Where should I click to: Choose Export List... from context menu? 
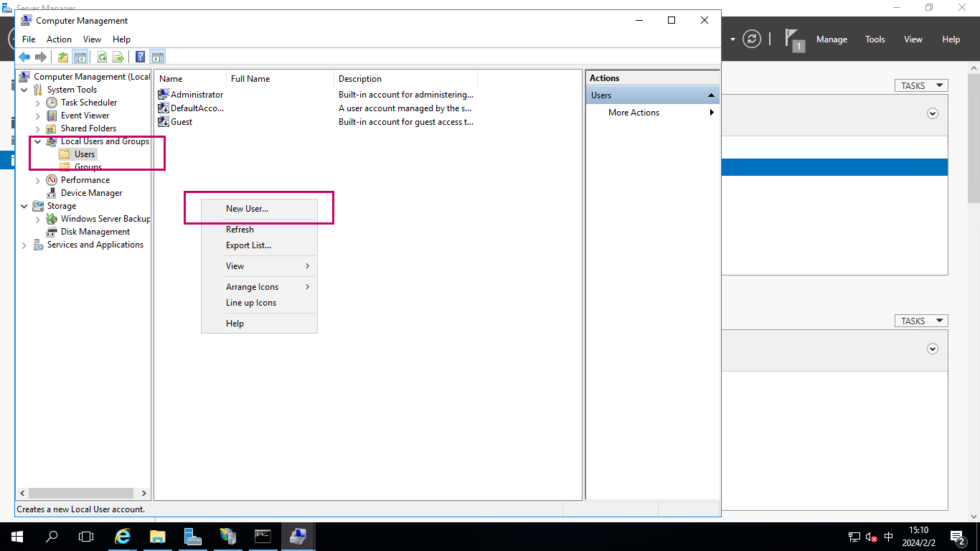(259, 245)
